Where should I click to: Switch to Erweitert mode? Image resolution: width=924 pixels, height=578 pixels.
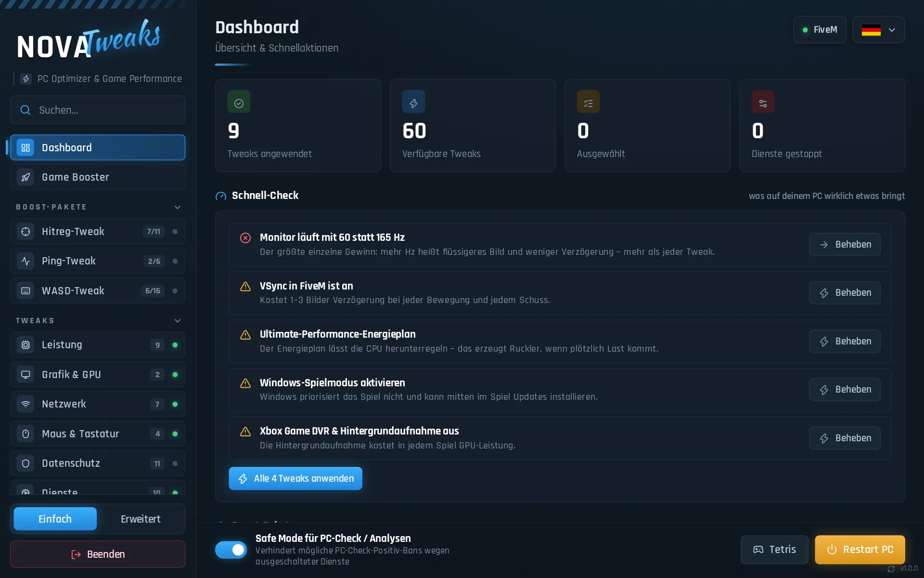(x=141, y=519)
